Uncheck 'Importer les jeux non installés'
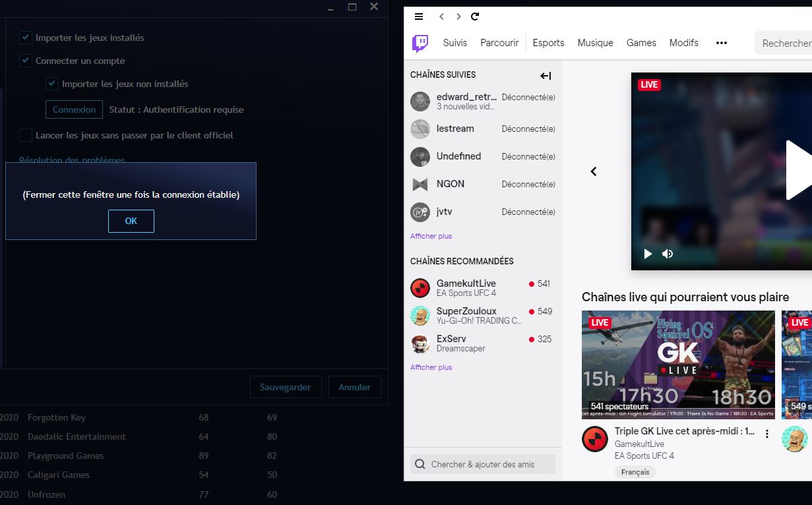812x505 pixels. click(x=51, y=84)
